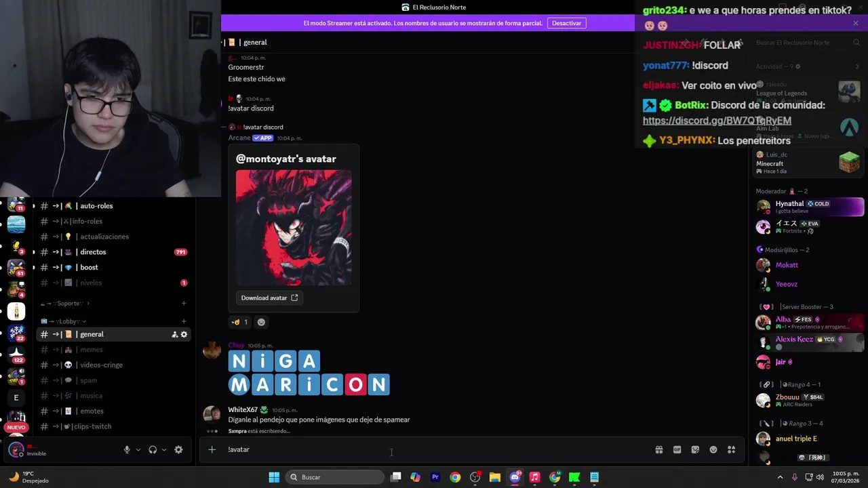The width and height of the screenshot is (868, 488).
Task: Open member Yeeovz's profile
Action: point(810,284)
